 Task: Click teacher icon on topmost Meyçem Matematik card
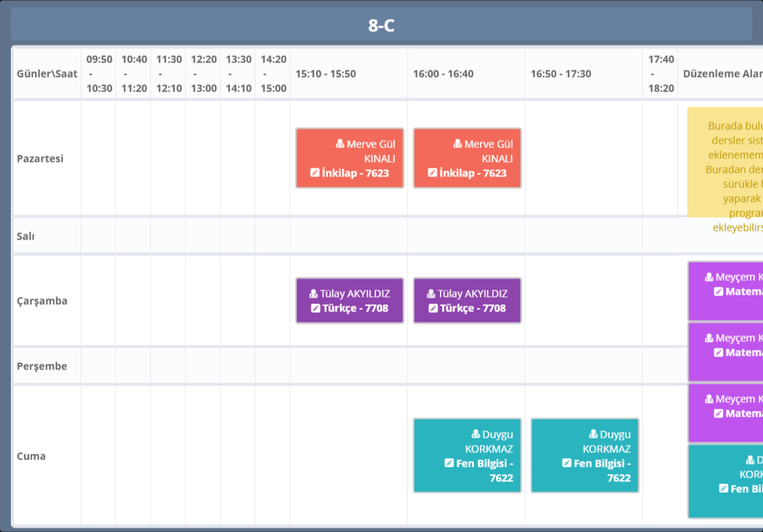pyautogui.click(x=709, y=277)
